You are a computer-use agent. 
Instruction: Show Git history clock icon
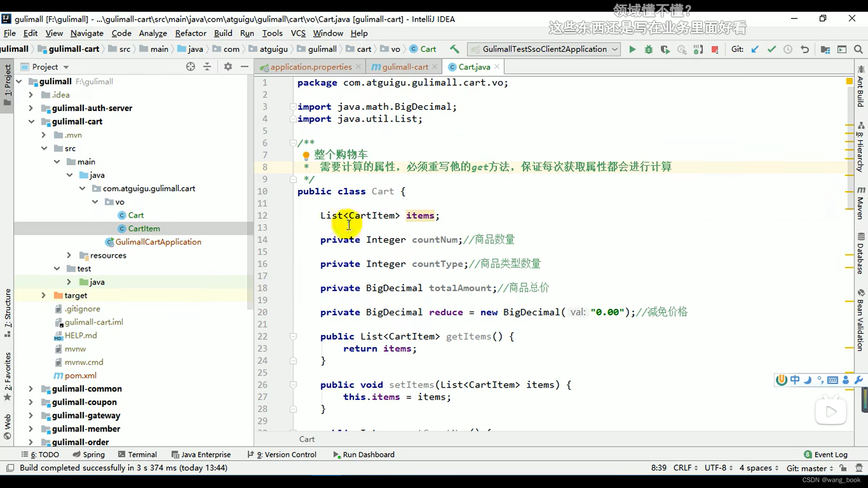[788, 49]
